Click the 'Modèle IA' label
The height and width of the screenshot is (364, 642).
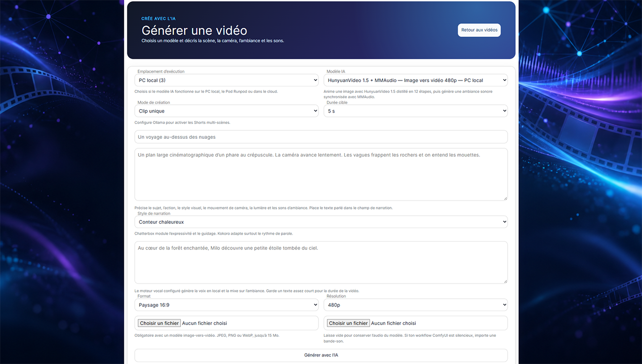[x=336, y=72]
